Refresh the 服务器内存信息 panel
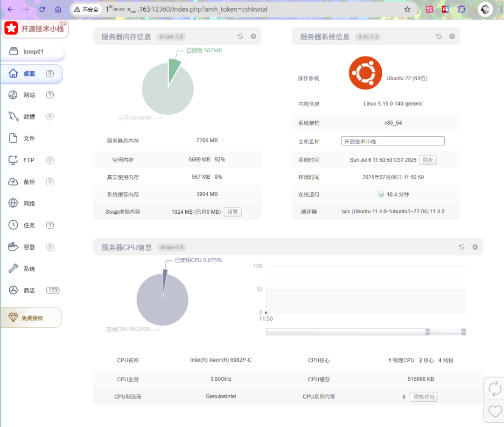This screenshot has height=427, width=504. click(240, 36)
